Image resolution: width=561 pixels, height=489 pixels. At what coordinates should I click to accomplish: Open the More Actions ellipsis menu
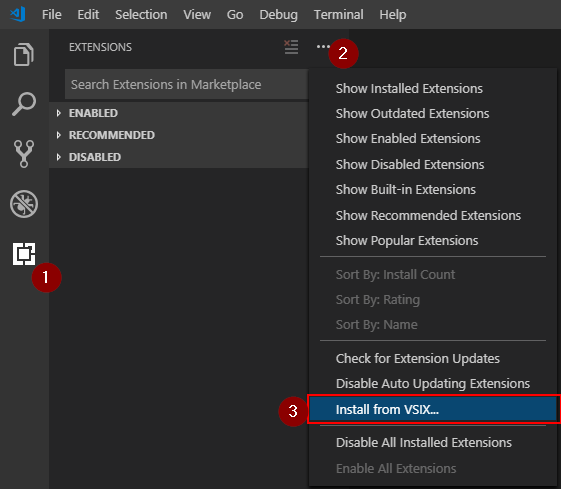point(323,47)
